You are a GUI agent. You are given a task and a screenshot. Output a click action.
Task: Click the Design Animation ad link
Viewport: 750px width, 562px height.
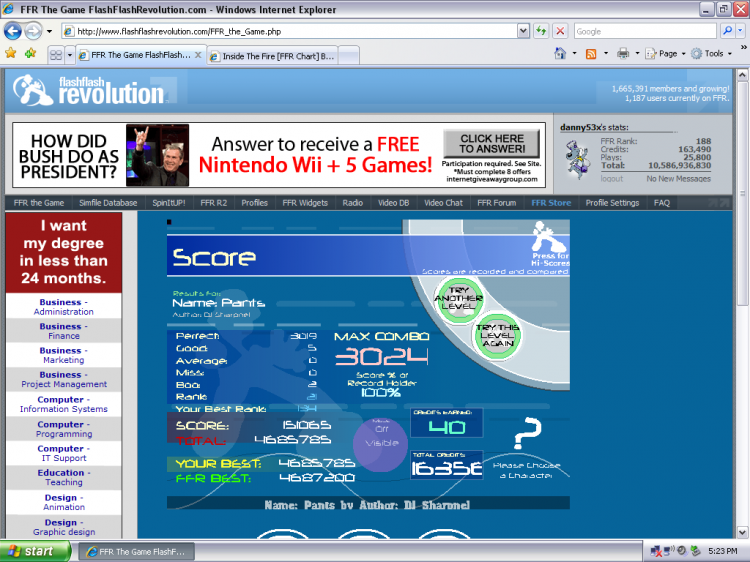(64, 502)
